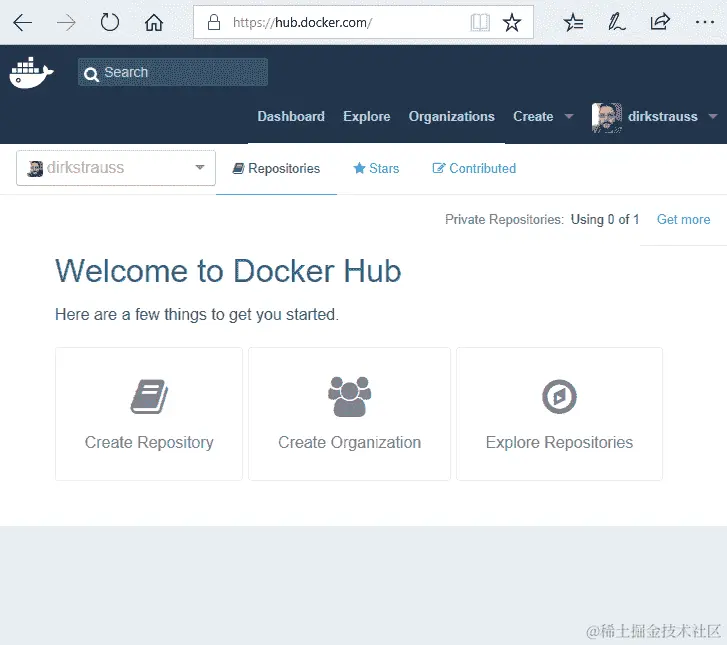Click the dirkstrauss profile avatar in navbar
The height and width of the screenshot is (645, 727).
[x=606, y=118]
